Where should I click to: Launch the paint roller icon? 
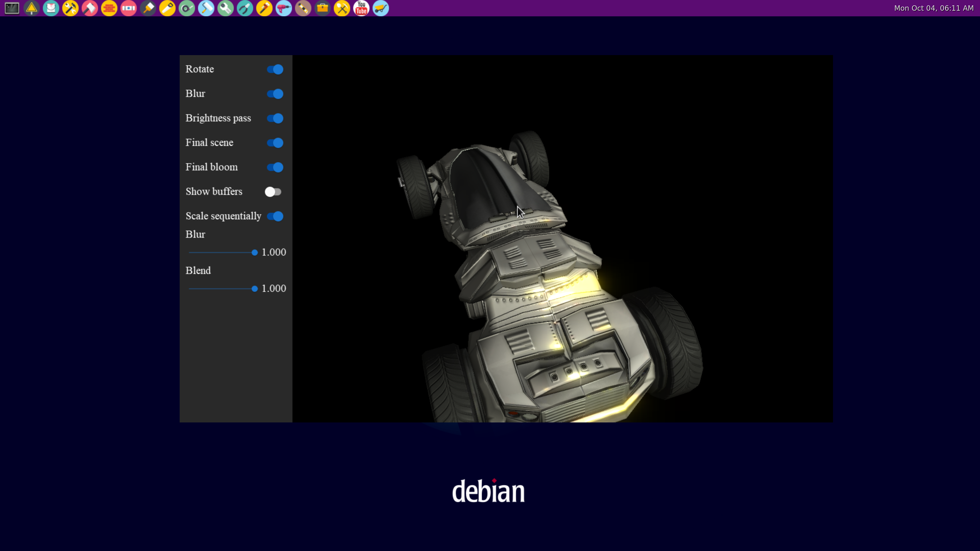coord(206,8)
